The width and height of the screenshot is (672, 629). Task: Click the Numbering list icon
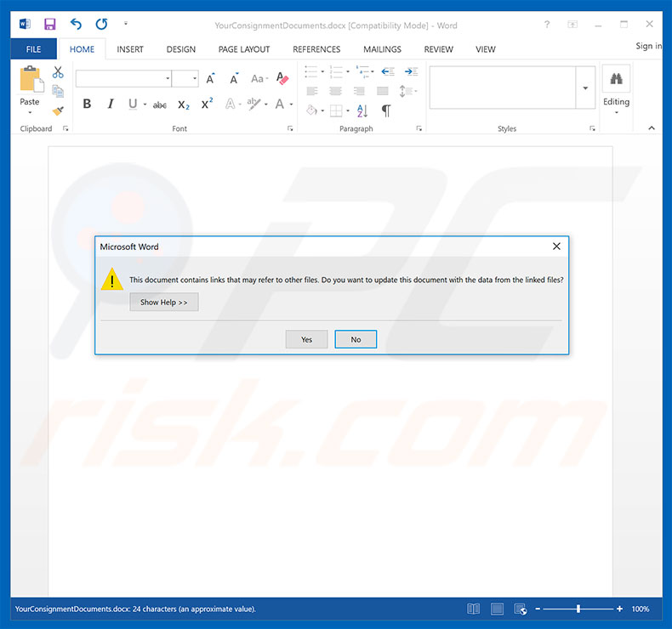click(336, 71)
